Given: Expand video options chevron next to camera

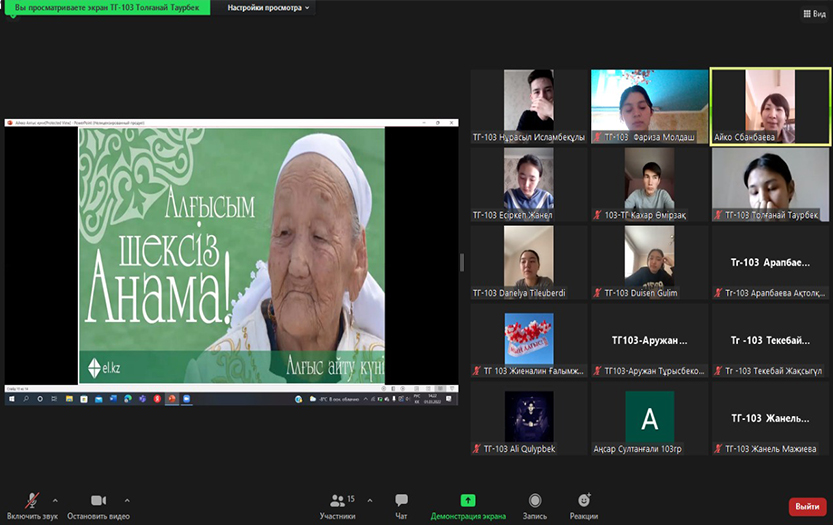Looking at the screenshot, I should [x=127, y=500].
